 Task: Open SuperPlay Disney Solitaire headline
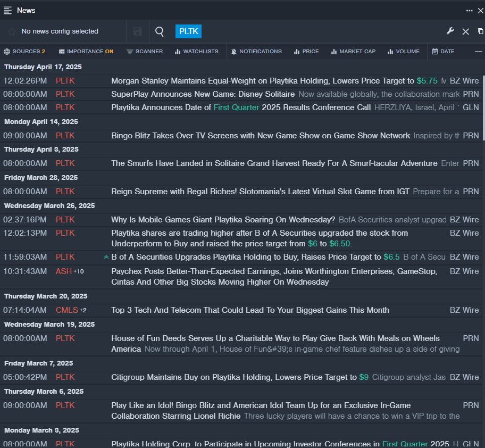tap(203, 94)
